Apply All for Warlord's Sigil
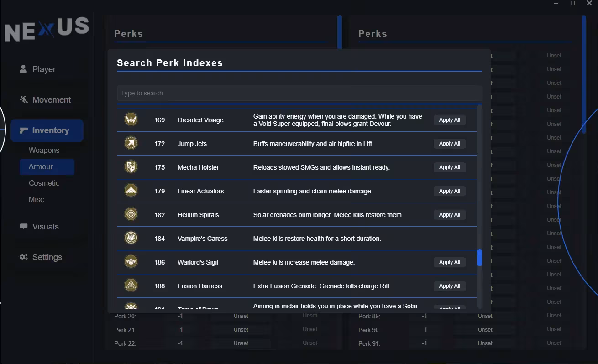The height and width of the screenshot is (364, 598). tap(450, 262)
